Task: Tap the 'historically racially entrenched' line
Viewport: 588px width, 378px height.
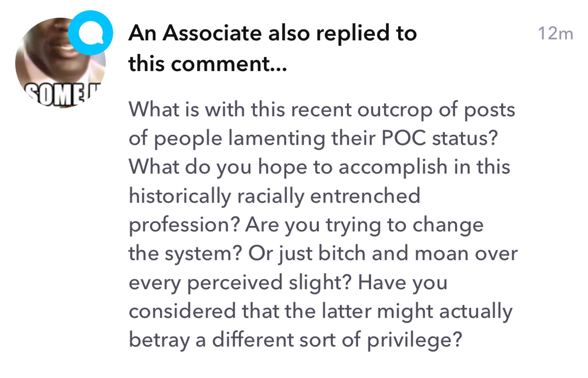Action: [x=274, y=196]
